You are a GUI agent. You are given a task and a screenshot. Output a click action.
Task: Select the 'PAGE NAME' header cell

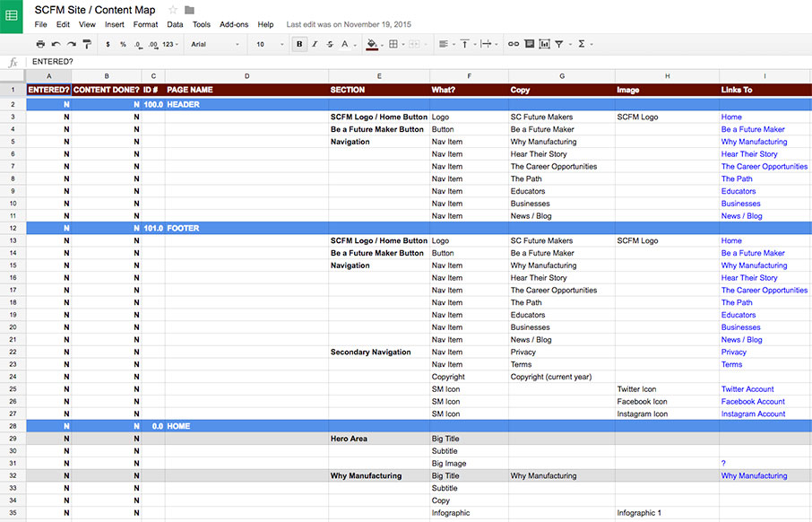pos(247,90)
